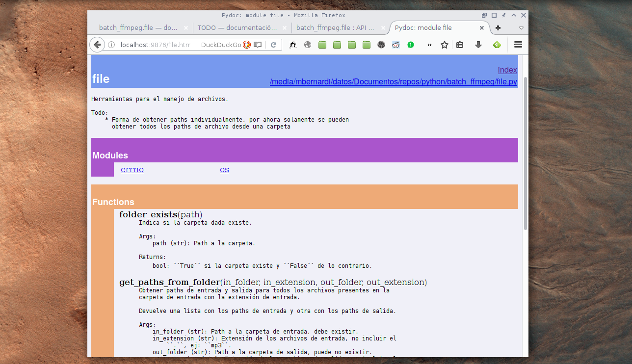Close the 'batch_ffmpeg.file — do…' tab
This screenshot has height=364, width=632.
(x=185, y=28)
